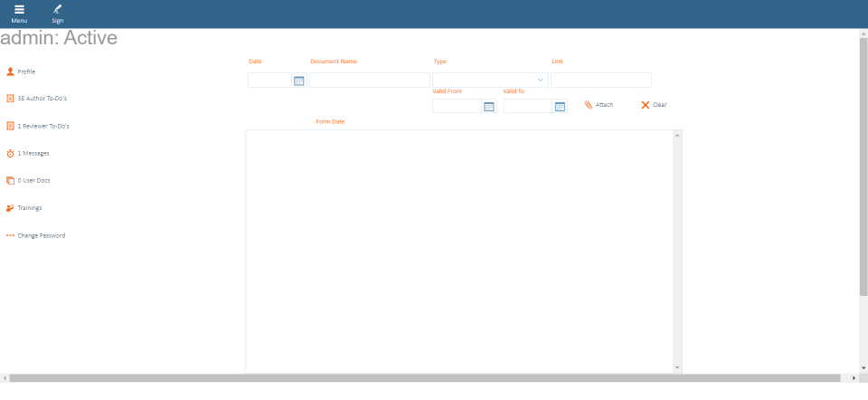Click the Attach paperclip icon
The height and width of the screenshot is (400, 868).
(589, 105)
